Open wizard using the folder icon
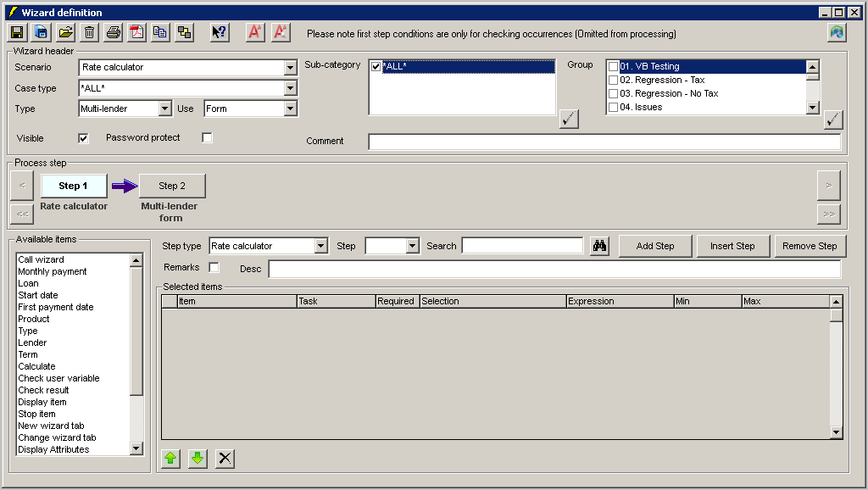868x490 pixels. pos(65,33)
